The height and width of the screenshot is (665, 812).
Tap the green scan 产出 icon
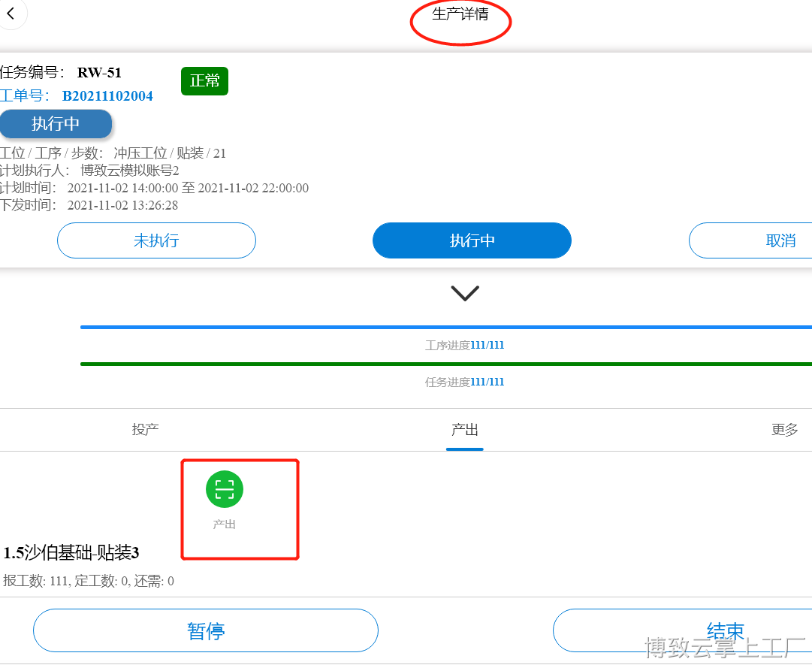pyautogui.click(x=225, y=489)
